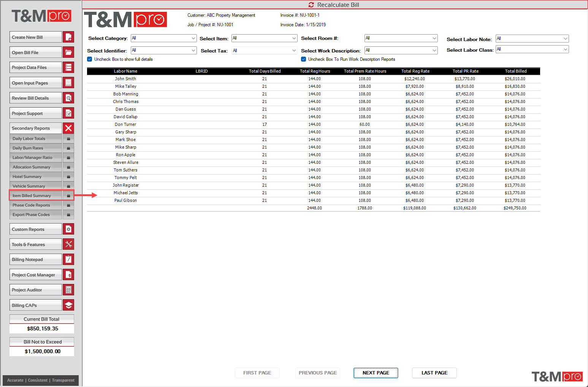Click the Recalculate Bill bar
Image resolution: width=588 pixels, height=387 pixels.
(x=335, y=5)
